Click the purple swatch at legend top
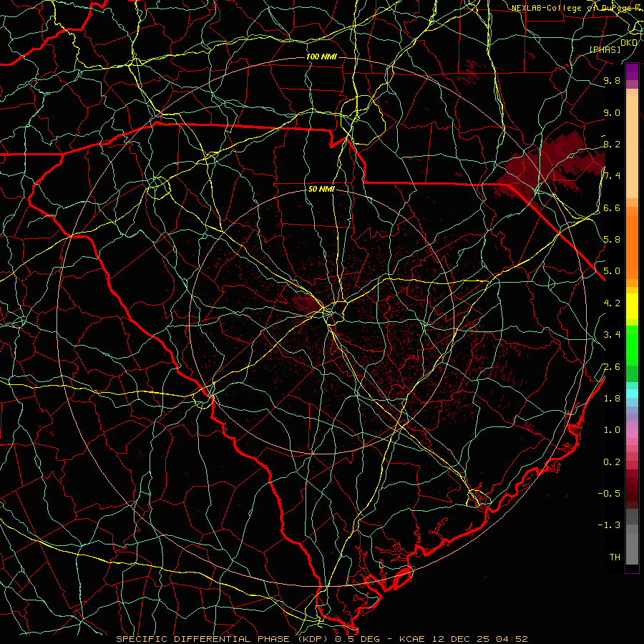The height and width of the screenshot is (644, 644). 632,72
